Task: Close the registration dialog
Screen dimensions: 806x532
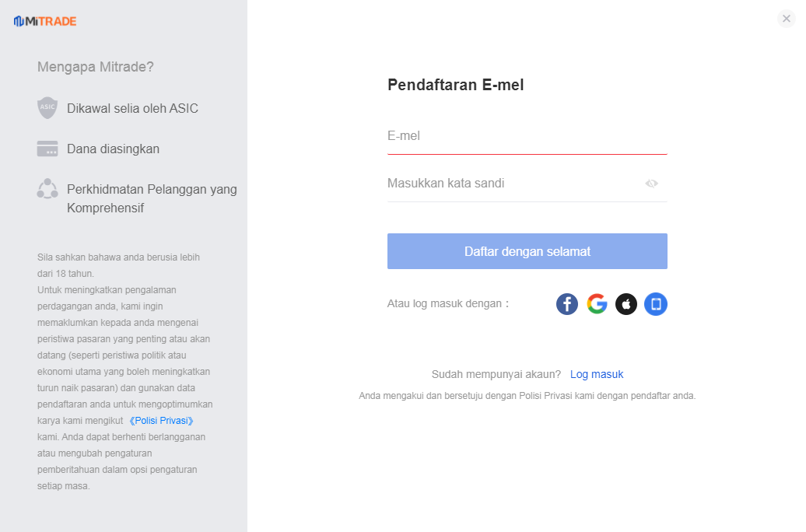Action: click(787, 19)
